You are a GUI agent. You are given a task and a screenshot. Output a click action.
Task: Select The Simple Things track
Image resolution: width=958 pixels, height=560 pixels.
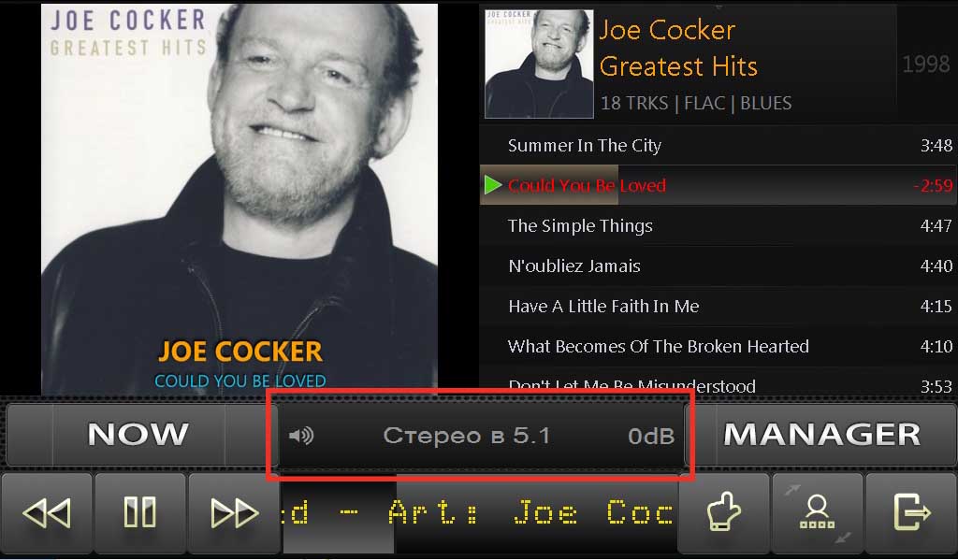[x=718, y=226]
